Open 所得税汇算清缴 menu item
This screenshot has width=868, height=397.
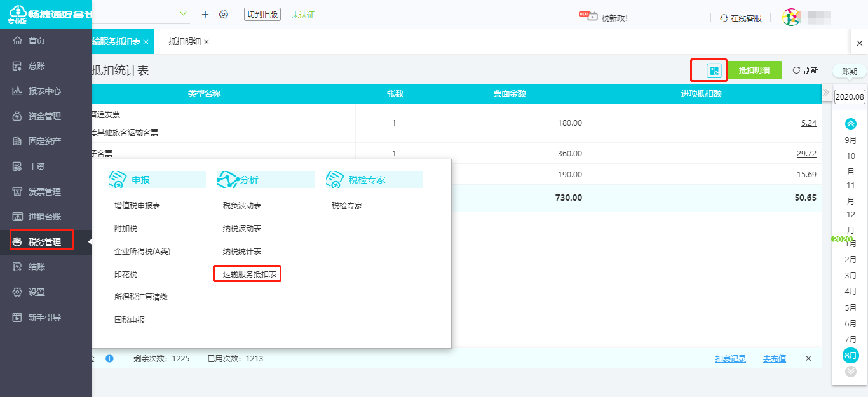tap(141, 297)
